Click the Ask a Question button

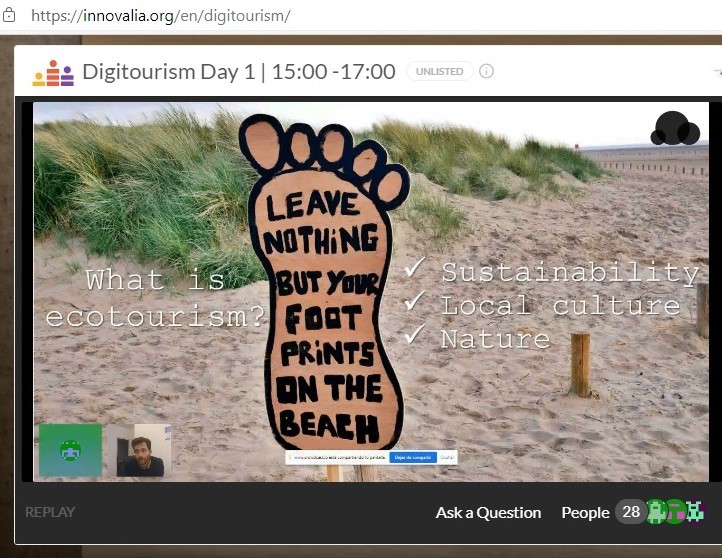[488, 512]
